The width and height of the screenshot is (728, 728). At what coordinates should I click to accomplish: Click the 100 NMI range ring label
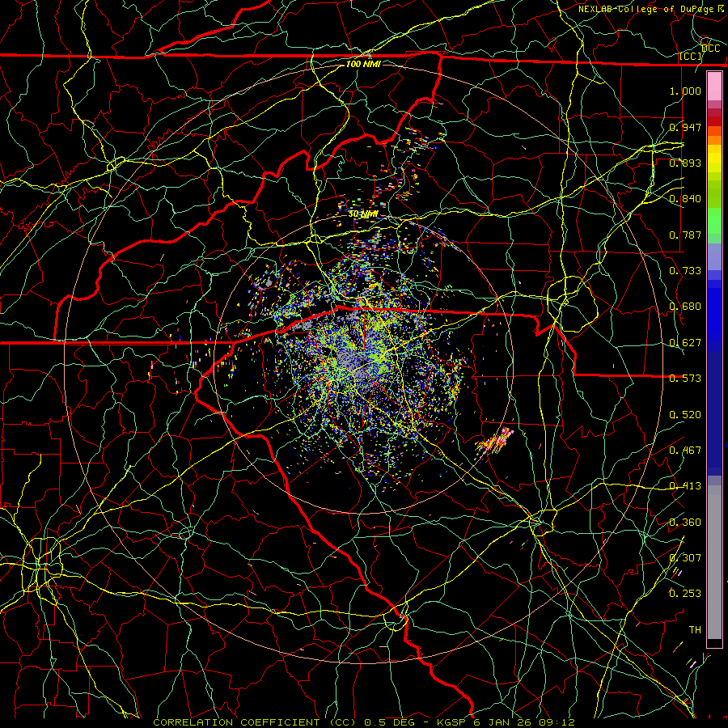point(363,64)
